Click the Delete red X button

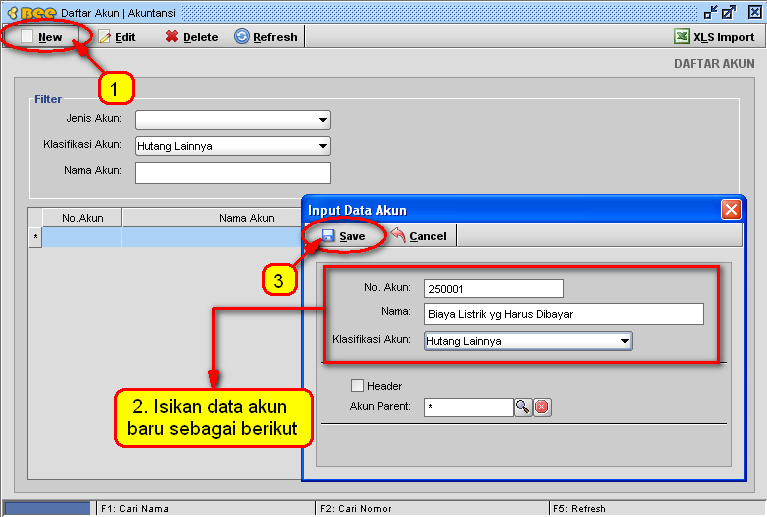click(x=192, y=37)
